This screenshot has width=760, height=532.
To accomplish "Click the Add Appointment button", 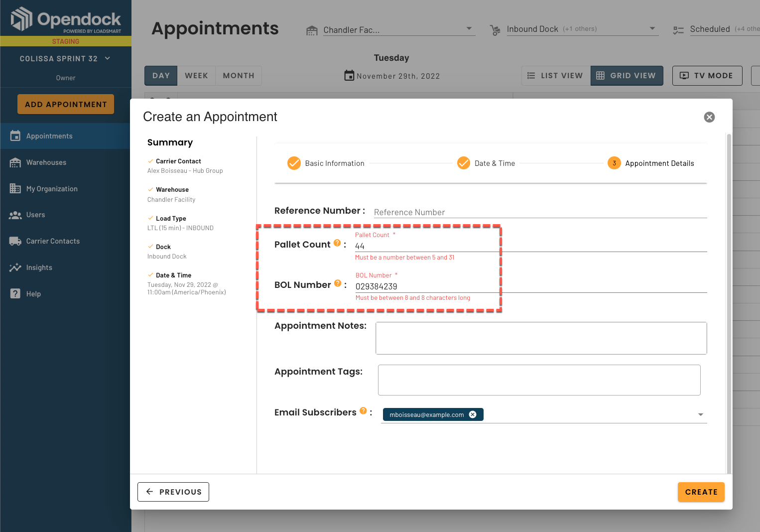I will click(x=66, y=104).
